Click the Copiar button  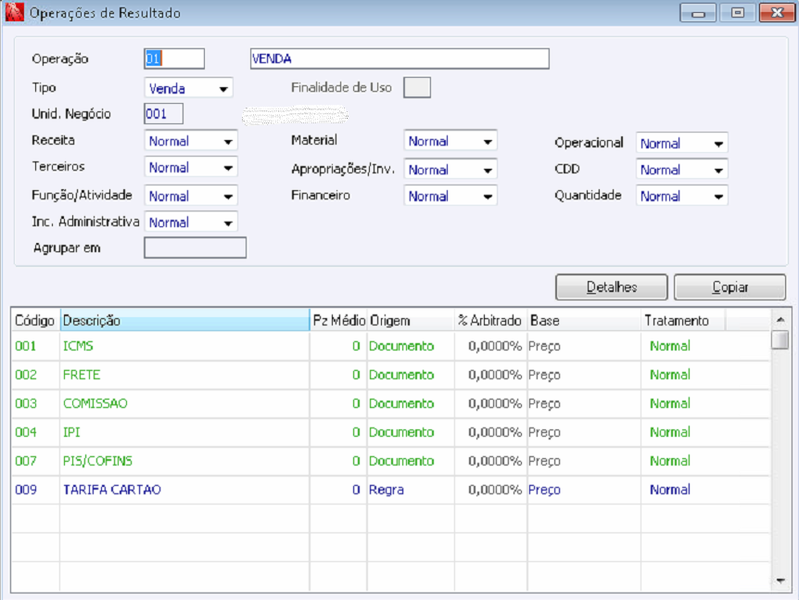point(730,287)
